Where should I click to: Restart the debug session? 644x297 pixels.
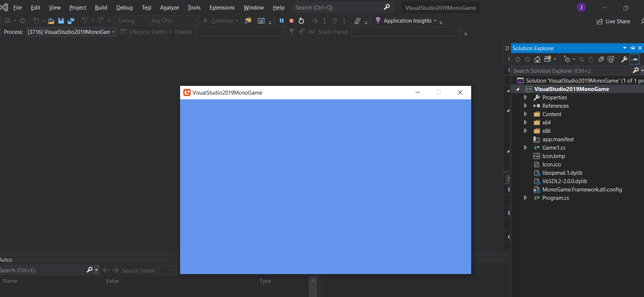point(301,21)
